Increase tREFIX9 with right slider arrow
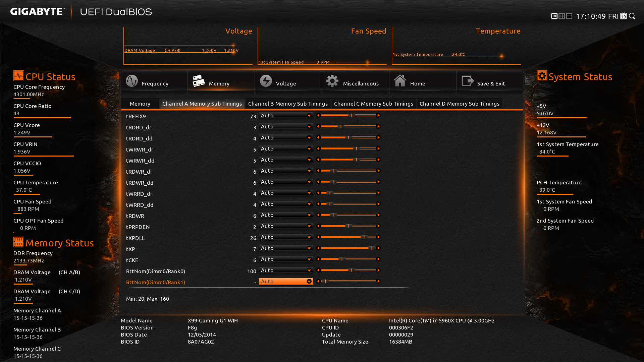 coord(378,115)
